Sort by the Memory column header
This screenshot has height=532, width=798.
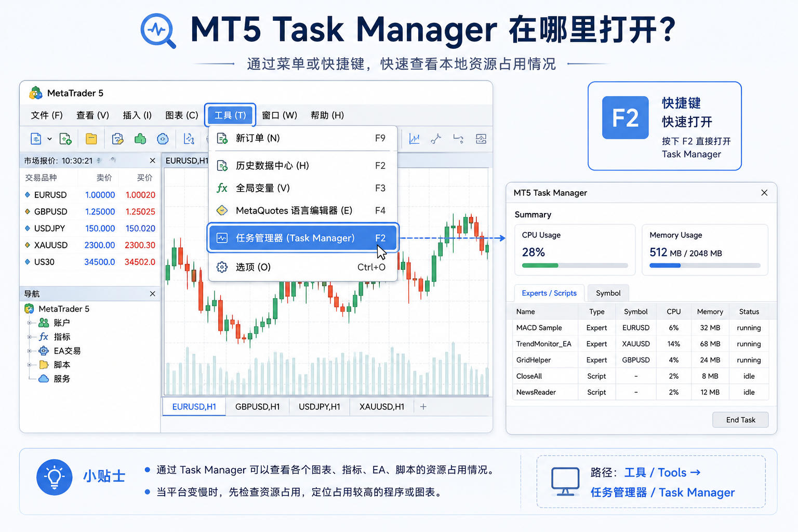pyautogui.click(x=710, y=312)
